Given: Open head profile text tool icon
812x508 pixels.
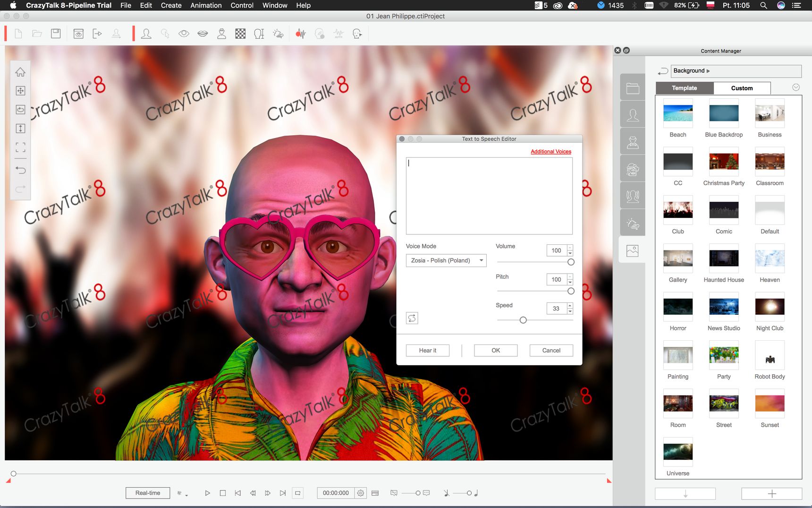Looking at the screenshot, I should [x=259, y=34].
